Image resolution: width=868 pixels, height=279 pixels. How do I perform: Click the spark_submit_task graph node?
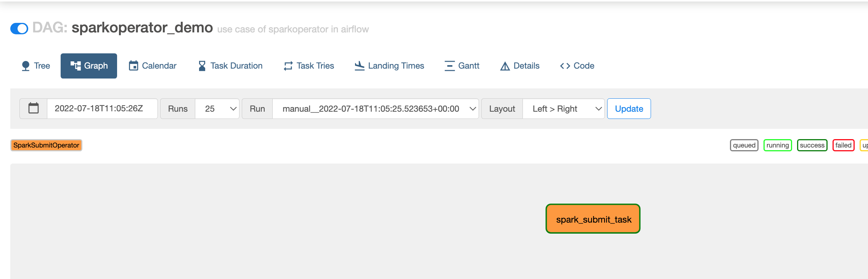click(x=593, y=219)
